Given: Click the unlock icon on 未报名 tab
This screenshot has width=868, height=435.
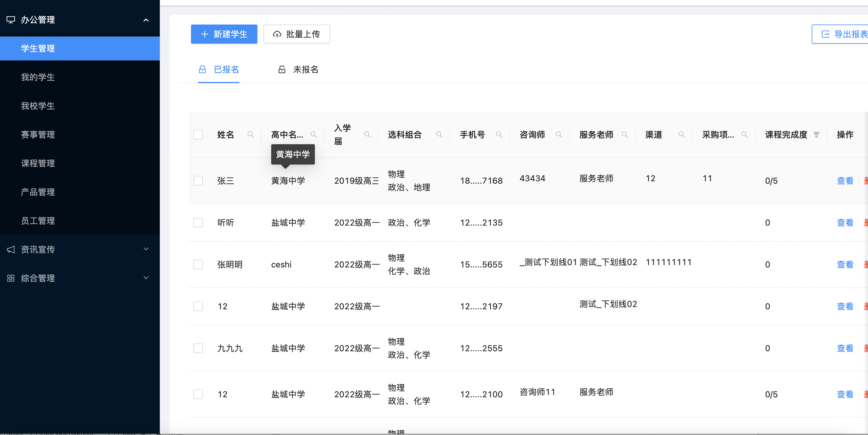Looking at the screenshot, I should [x=282, y=69].
